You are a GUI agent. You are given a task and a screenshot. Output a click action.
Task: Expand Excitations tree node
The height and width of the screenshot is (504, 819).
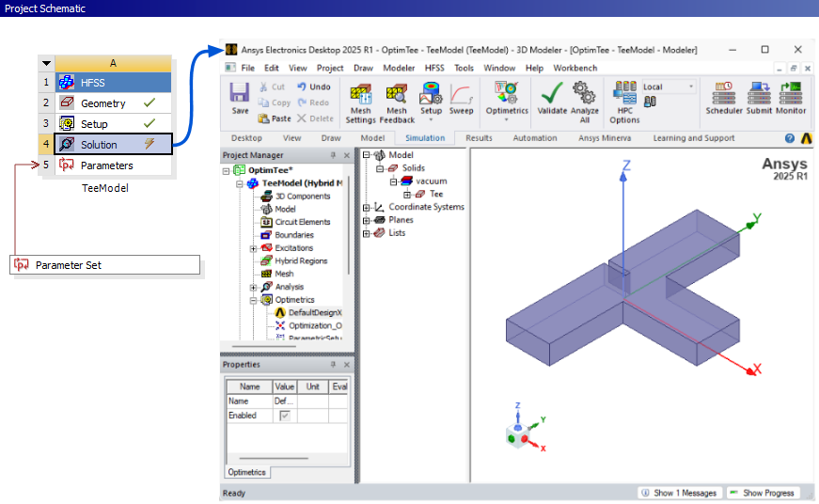253,248
